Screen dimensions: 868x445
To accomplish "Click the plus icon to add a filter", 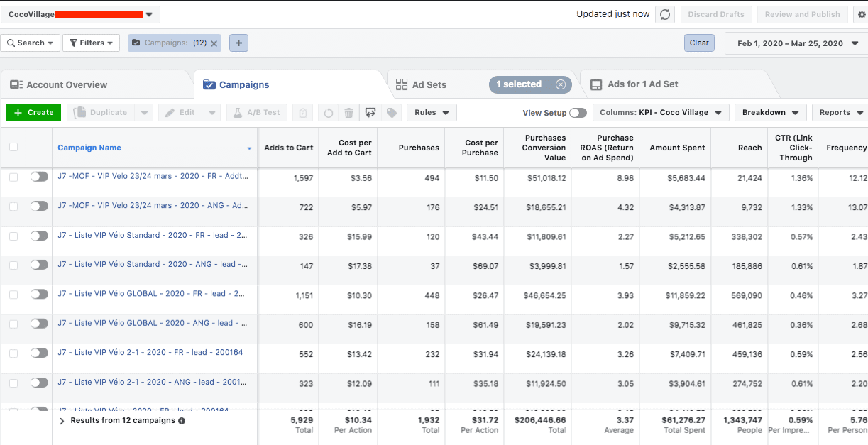I will pyautogui.click(x=238, y=43).
